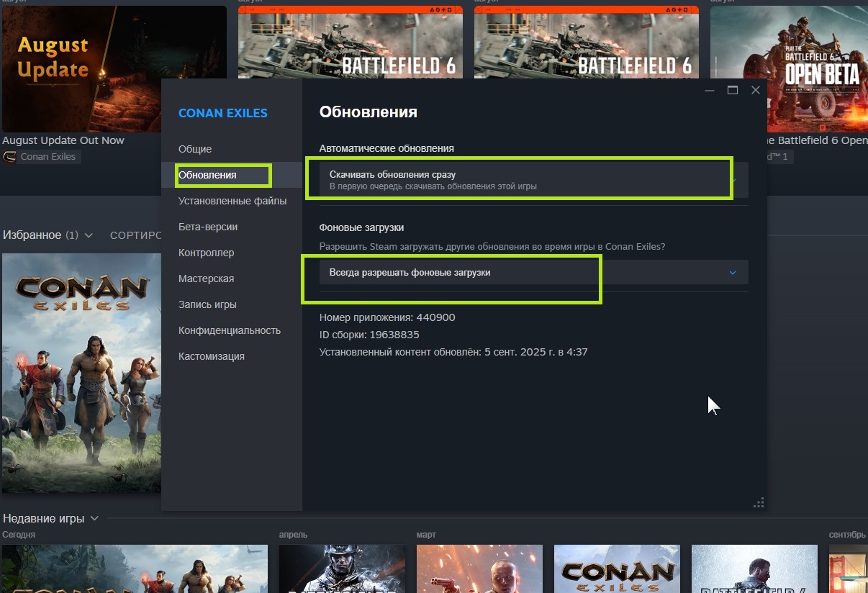The width and height of the screenshot is (868, 593).
Task: Open Запись игры section
Action: 207,304
